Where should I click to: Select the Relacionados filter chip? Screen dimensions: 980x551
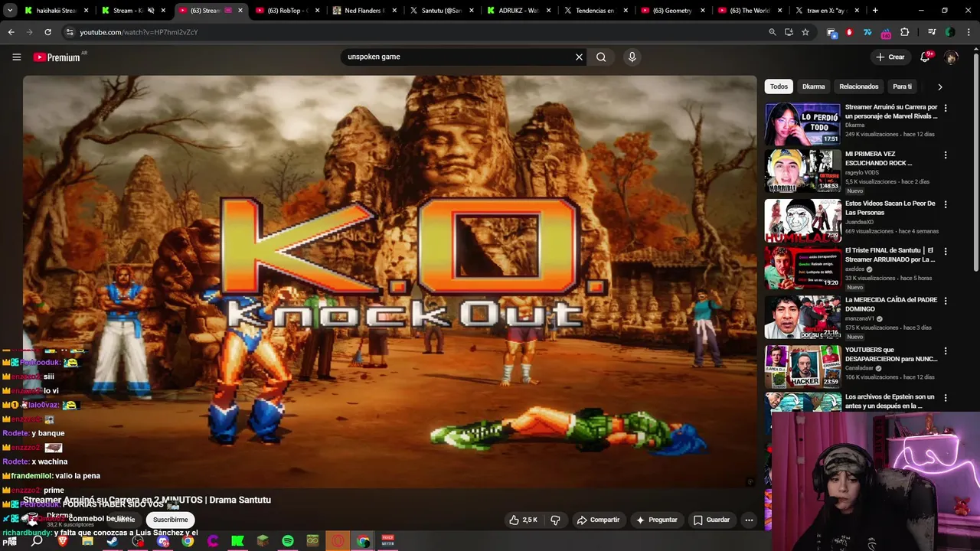point(858,86)
